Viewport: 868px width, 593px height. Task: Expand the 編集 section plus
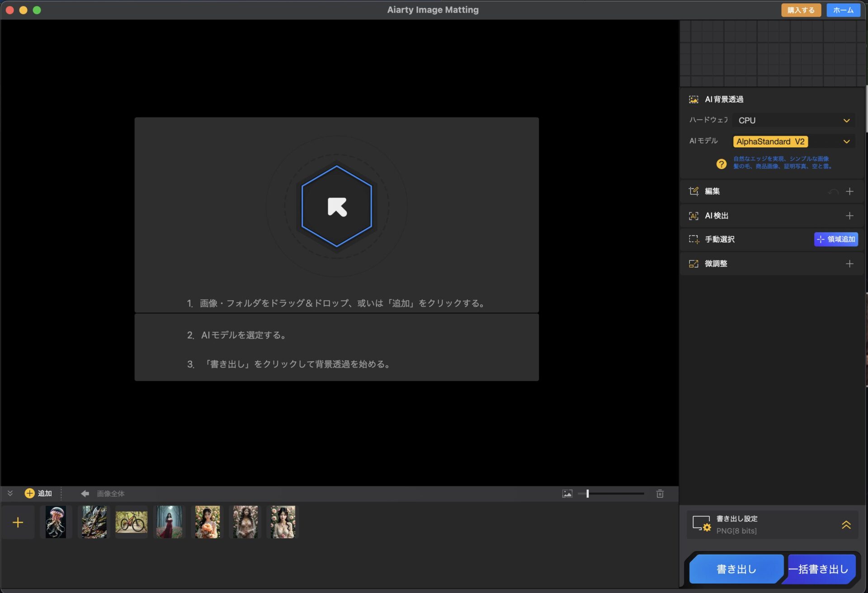pos(849,192)
